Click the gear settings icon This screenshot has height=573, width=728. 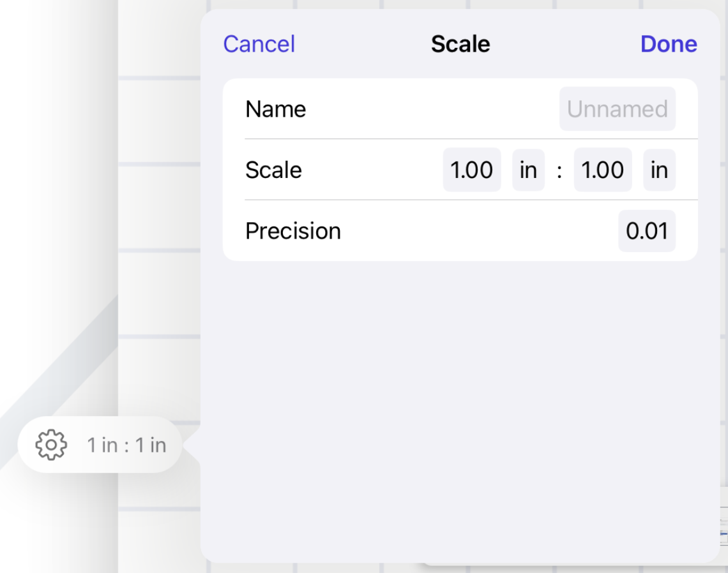[x=51, y=445]
